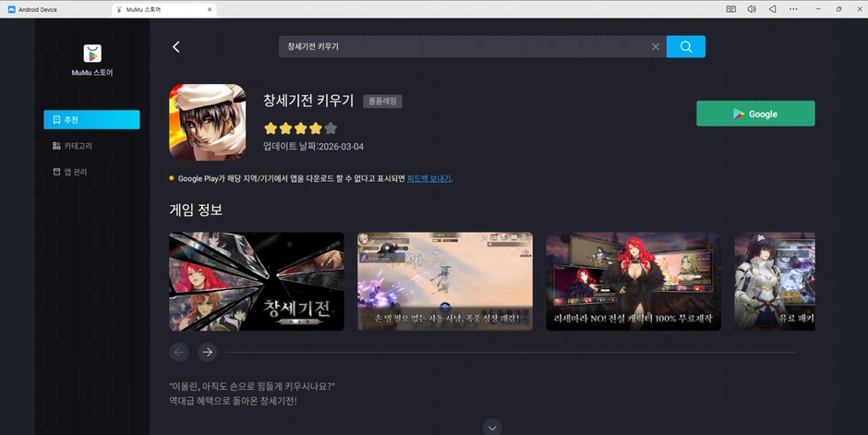
Task: Click the volume speaker icon
Action: (x=752, y=9)
